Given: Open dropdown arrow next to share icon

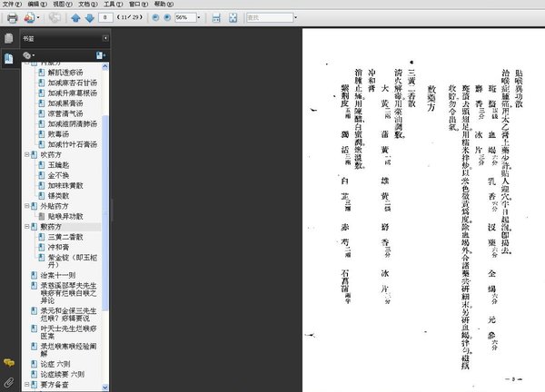Looking at the screenshot, I should tap(38, 17).
